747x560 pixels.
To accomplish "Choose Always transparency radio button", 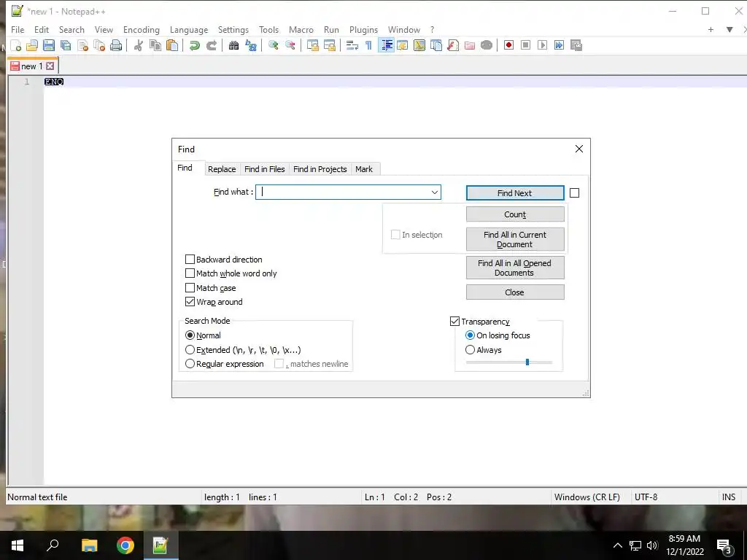I will tap(470, 350).
